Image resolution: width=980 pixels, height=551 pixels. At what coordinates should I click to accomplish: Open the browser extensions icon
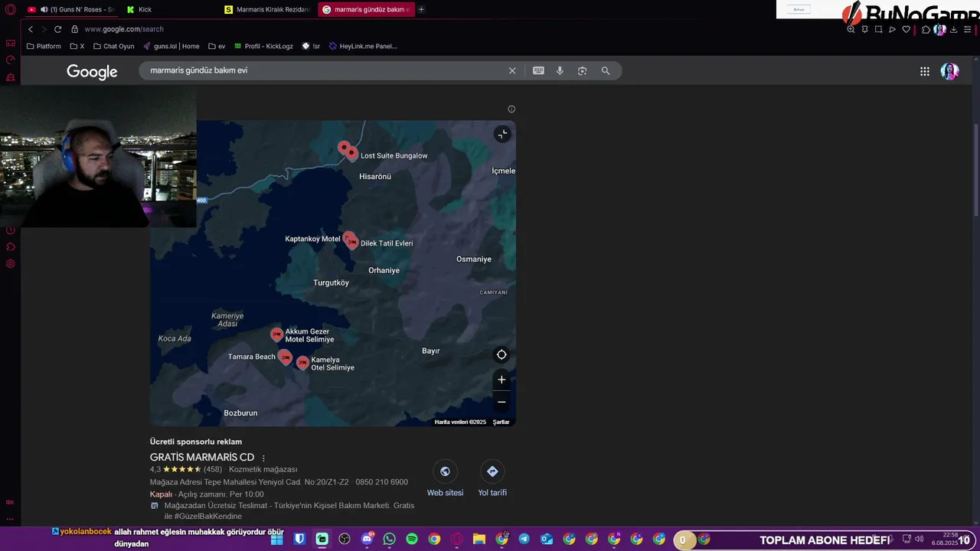click(926, 29)
